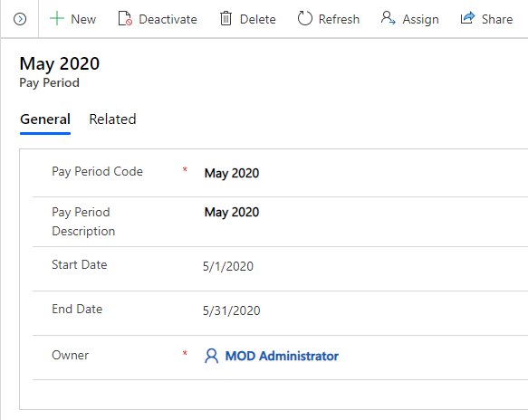The width and height of the screenshot is (528, 420).
Task: Choose Share in the command bar
Action: click(x=496, y=19)
